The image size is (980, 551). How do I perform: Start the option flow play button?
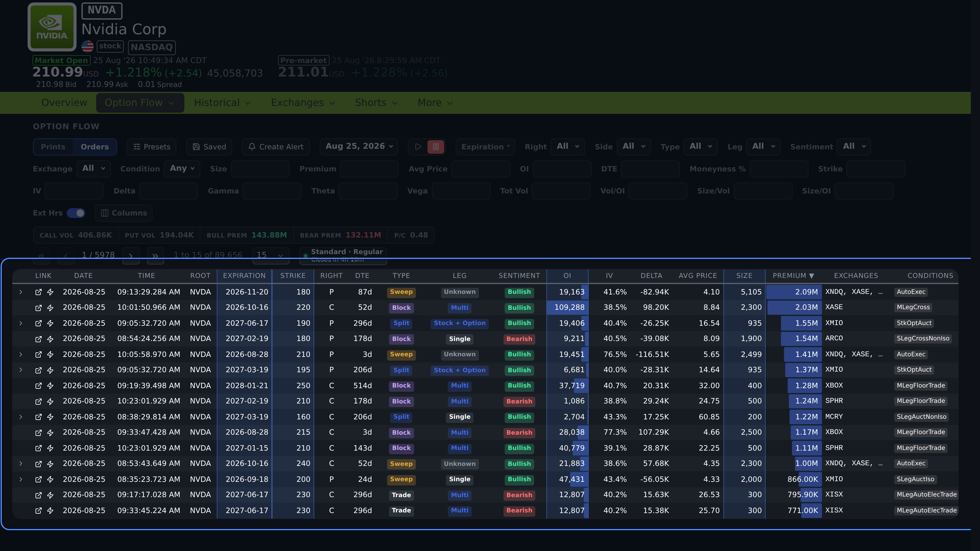click(x=418, y=147)
